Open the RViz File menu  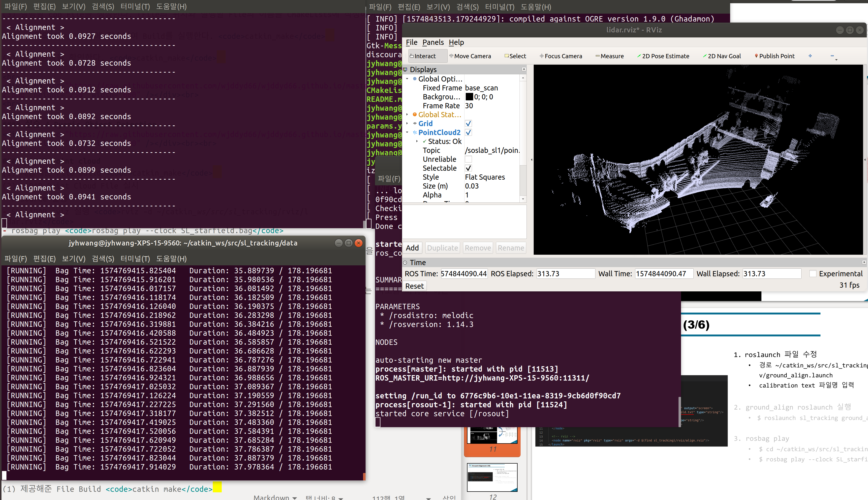tap(411, 42)
